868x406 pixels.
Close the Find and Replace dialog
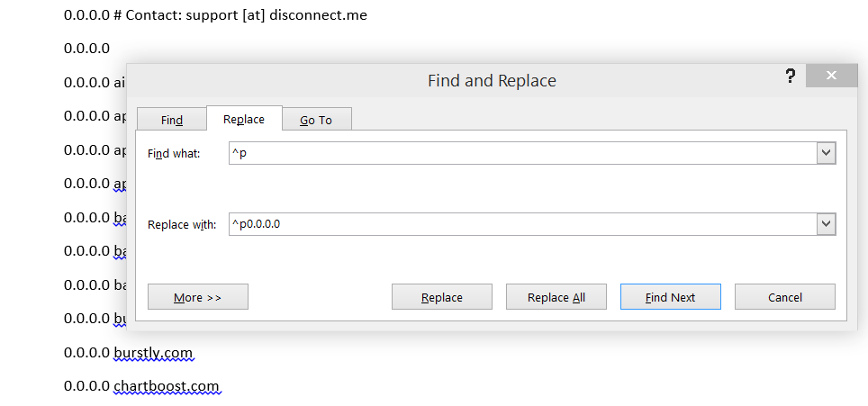(x=831, y=76)
